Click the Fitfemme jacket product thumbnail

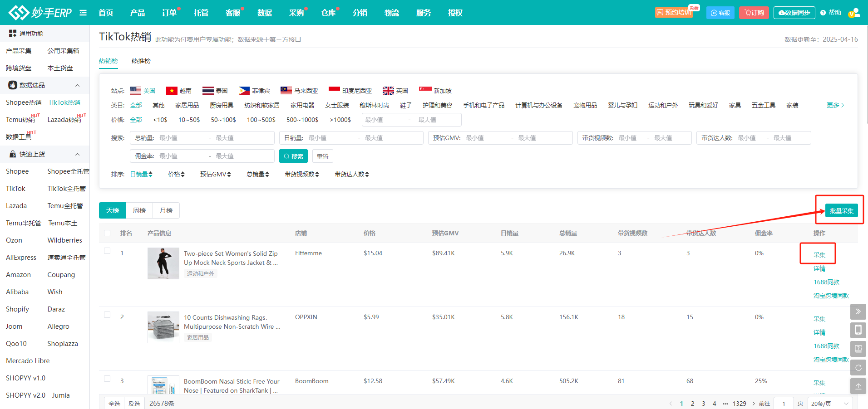163,263
